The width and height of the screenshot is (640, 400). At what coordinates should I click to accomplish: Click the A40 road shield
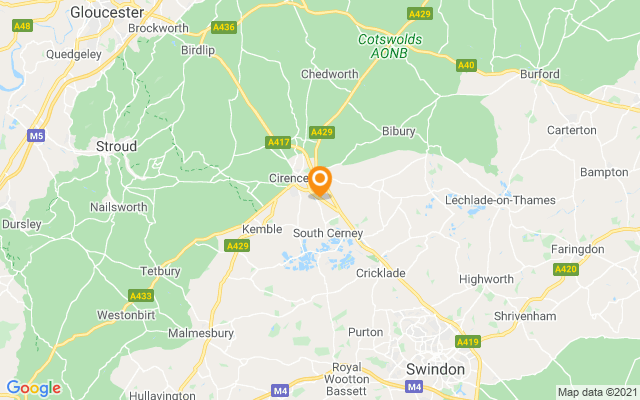[466, 65]
